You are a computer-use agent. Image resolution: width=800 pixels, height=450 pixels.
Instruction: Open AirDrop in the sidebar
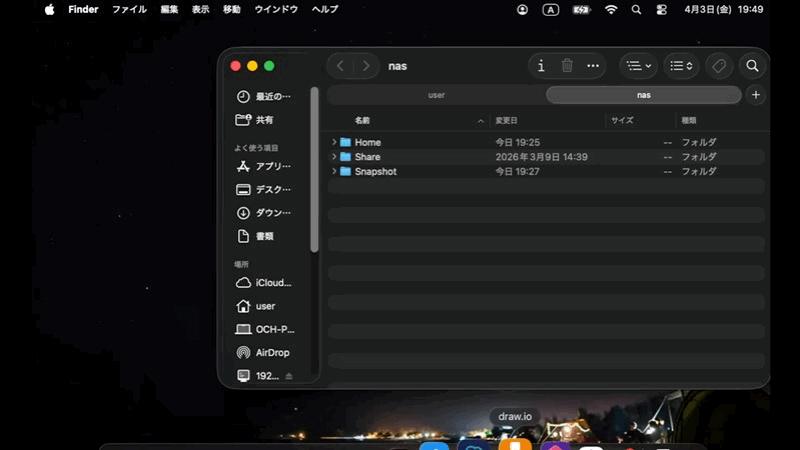click(263, 353)
